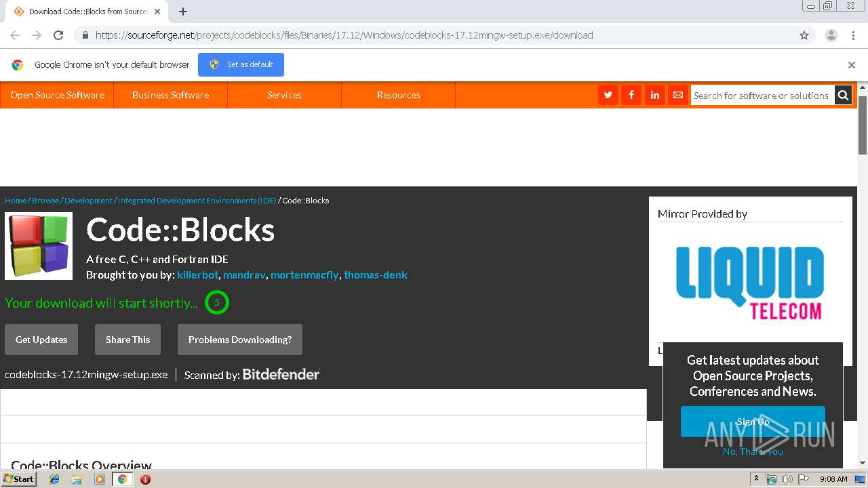Bookmark this page with star icon
The height and width of the screenshot is (488, 868).
click(804, 35)
